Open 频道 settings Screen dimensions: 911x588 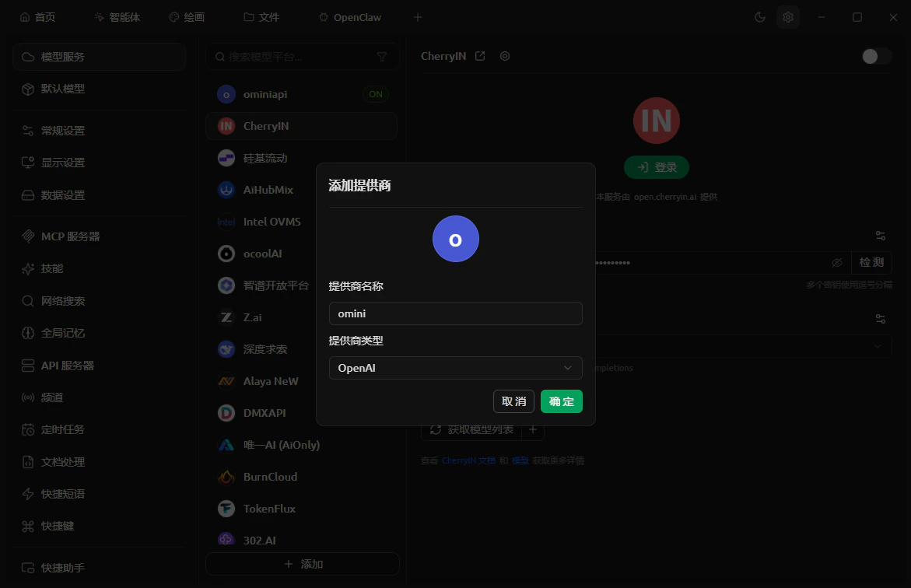(100, 397)
